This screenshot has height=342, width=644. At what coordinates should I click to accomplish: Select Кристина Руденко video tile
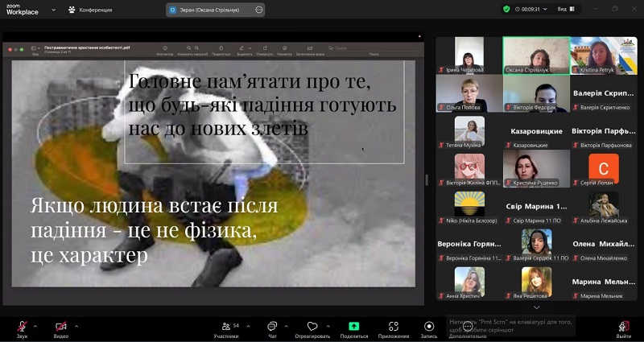tap(536, 169)
